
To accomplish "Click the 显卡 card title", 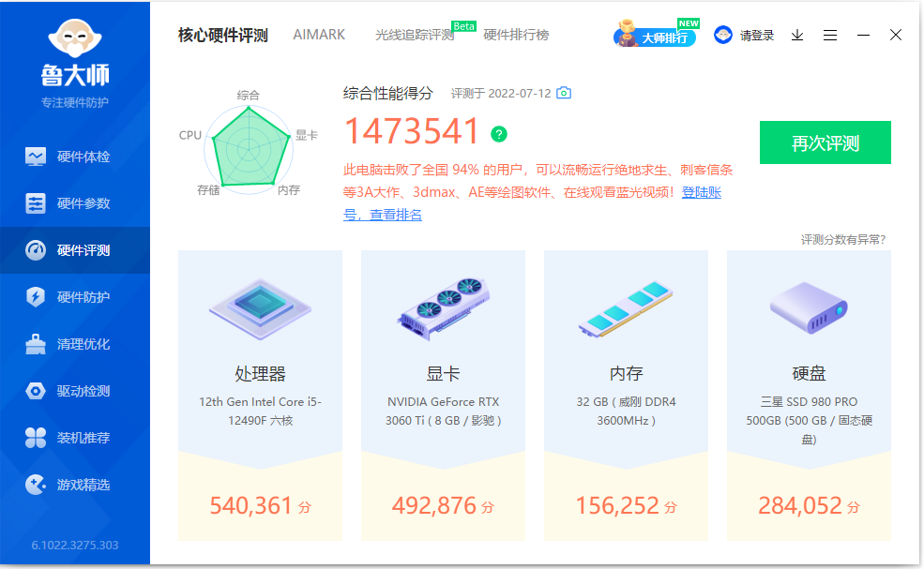I will pos(443,373).
